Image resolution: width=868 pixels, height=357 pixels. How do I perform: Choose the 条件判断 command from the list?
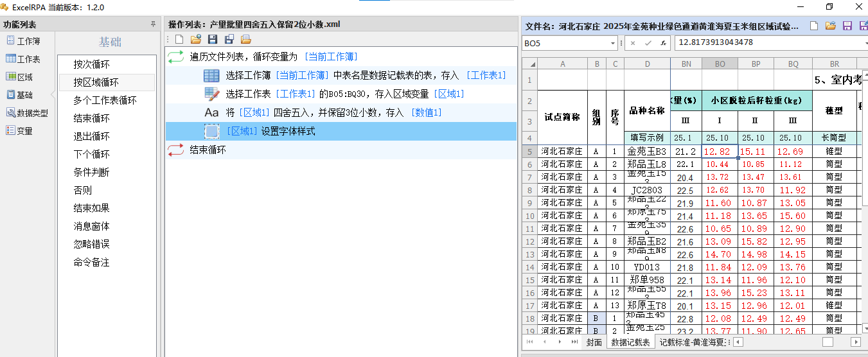91,172
